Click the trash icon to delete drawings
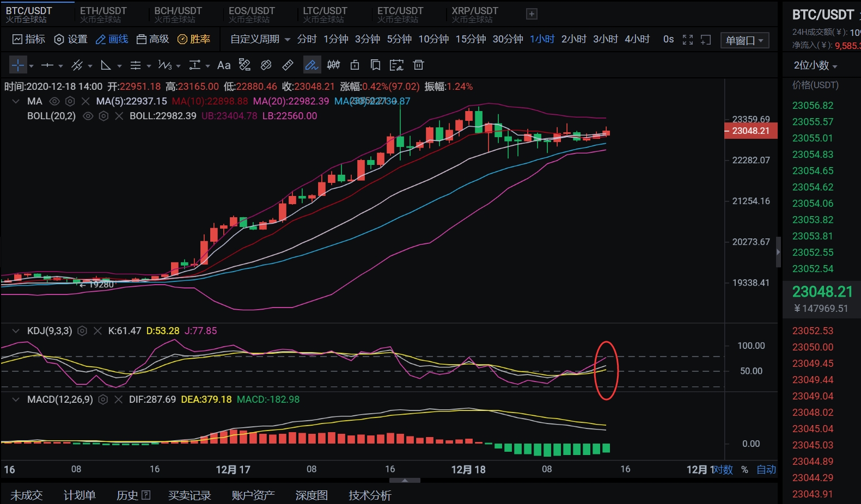This screenshot has height=504, width=861. point(418,65)
